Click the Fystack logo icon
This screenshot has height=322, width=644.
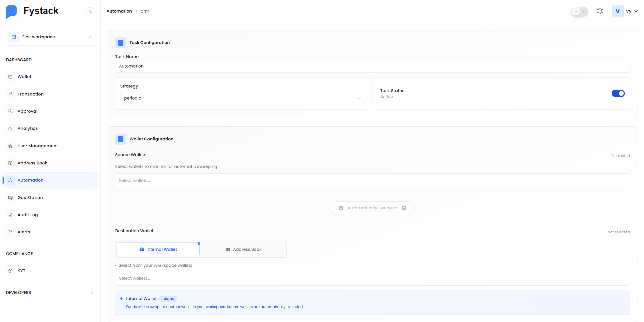pyautogui.click(x=11, y=11)
